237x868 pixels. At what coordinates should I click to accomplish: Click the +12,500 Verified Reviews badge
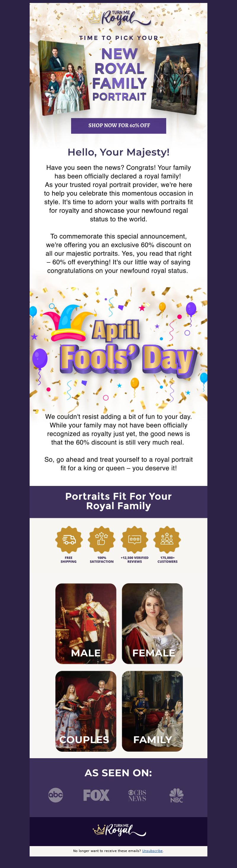click(134, 540)
